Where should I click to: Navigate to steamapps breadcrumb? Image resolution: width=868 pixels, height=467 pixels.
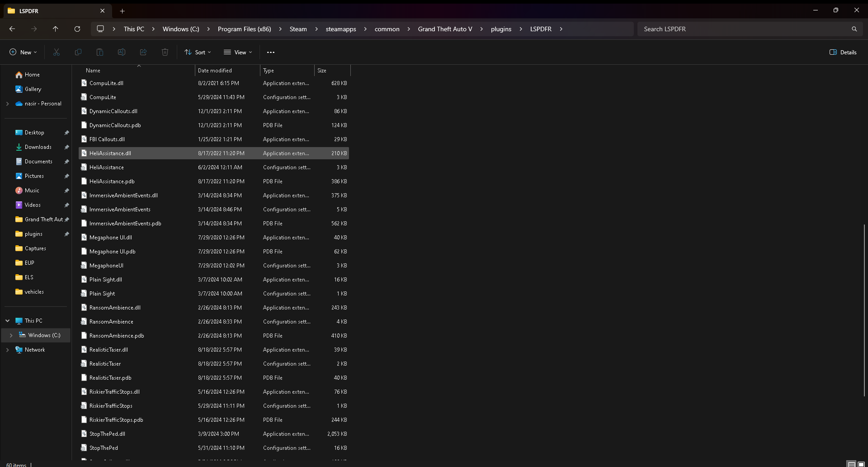[341, 29]
